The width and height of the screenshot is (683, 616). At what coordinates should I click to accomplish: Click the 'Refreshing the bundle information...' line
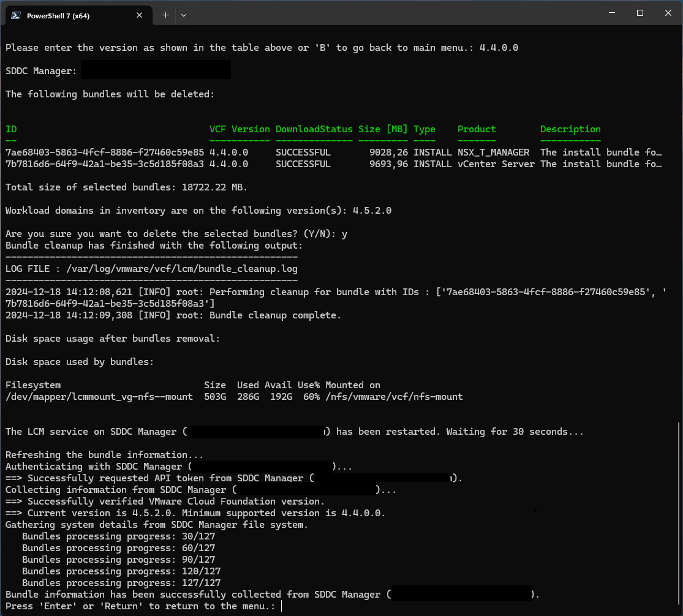click(x=104, y=455)
